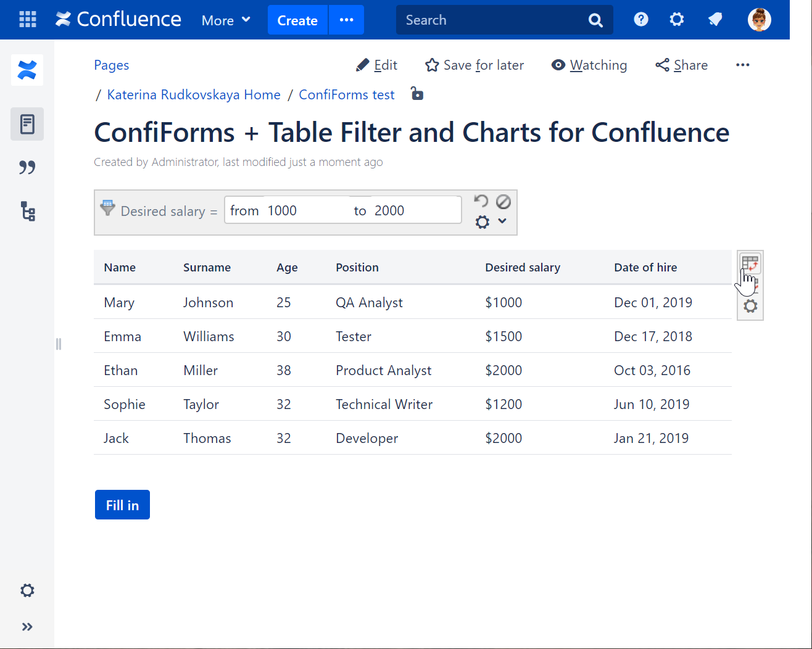Select the transpose table icon
The height and width of the screenshot is (649, 812).
click(750, 264)
